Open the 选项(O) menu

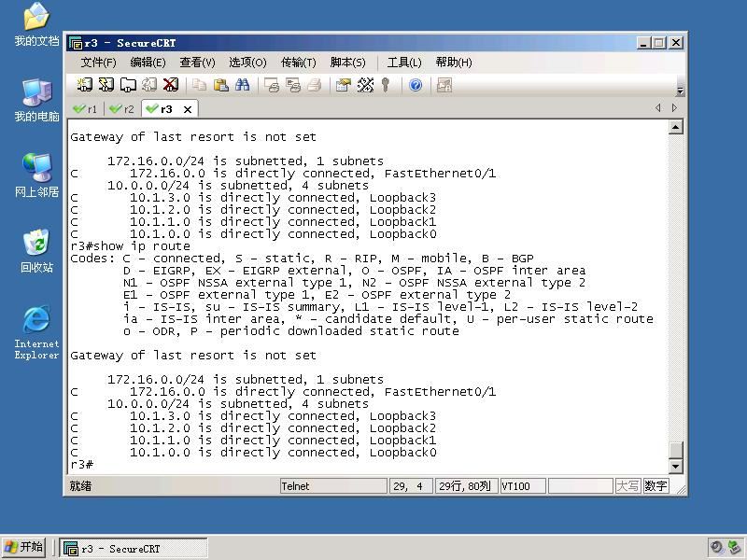(247, 63)
